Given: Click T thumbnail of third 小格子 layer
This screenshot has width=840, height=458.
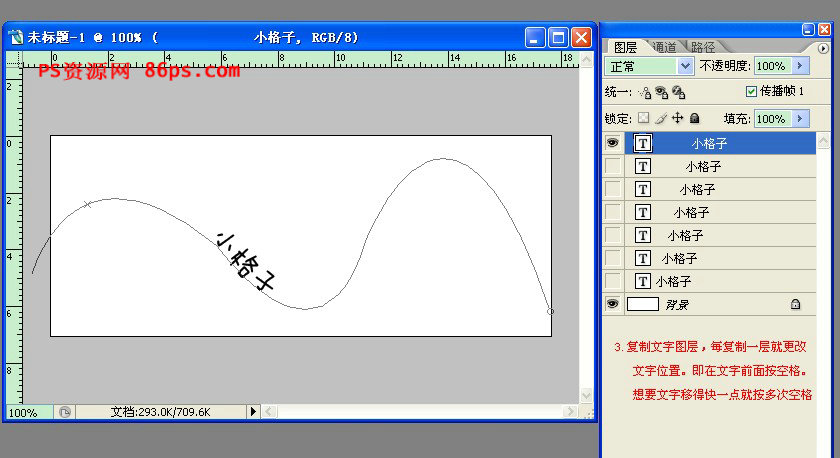Looking at the screenshot, I should click(x=643, y=189).
